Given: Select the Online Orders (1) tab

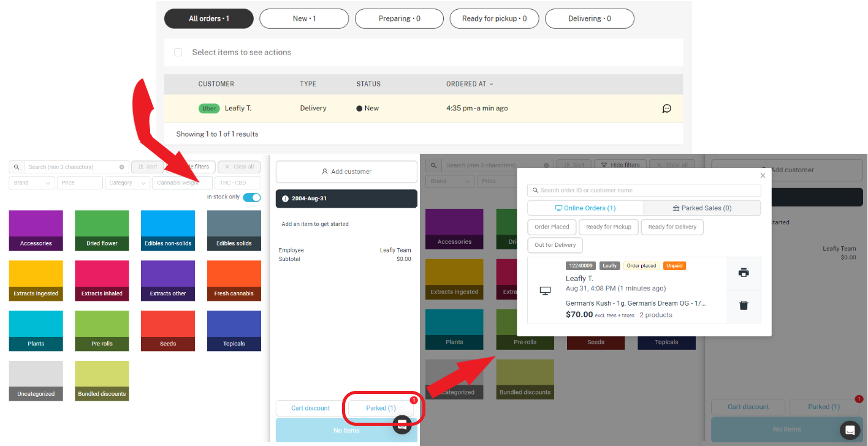Looking at the screenshot, I should pyautogui.click(x=585, y=208).
